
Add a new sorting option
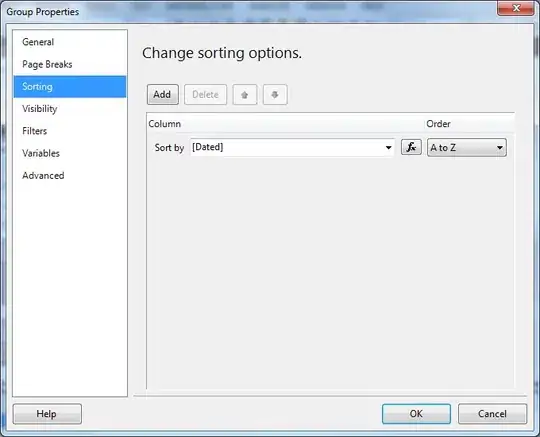click(x=163, y=95)
